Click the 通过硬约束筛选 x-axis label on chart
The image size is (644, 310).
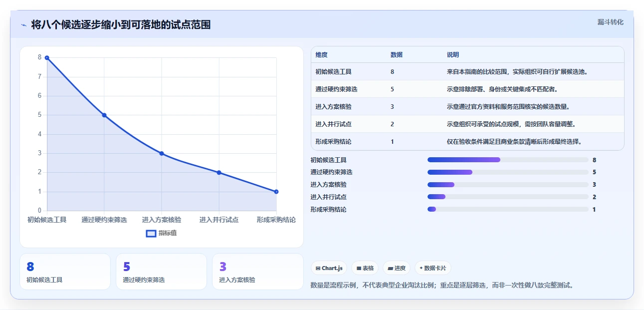coord(104,220)
